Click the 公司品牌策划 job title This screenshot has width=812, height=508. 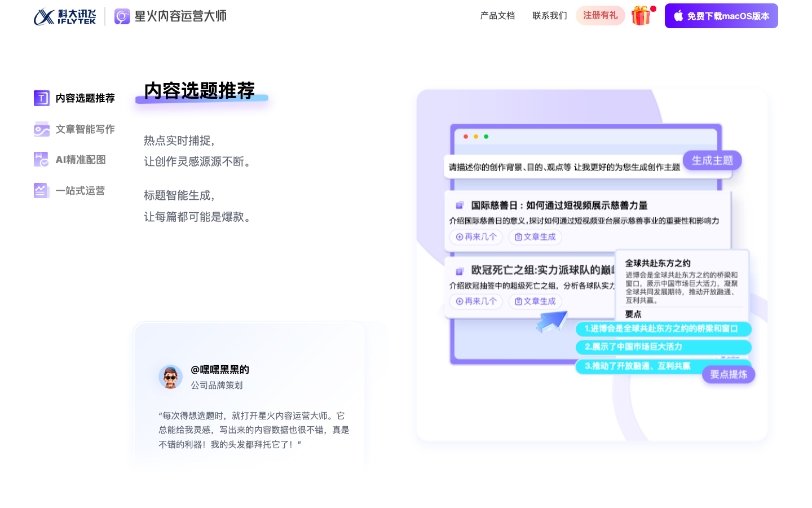217,385
